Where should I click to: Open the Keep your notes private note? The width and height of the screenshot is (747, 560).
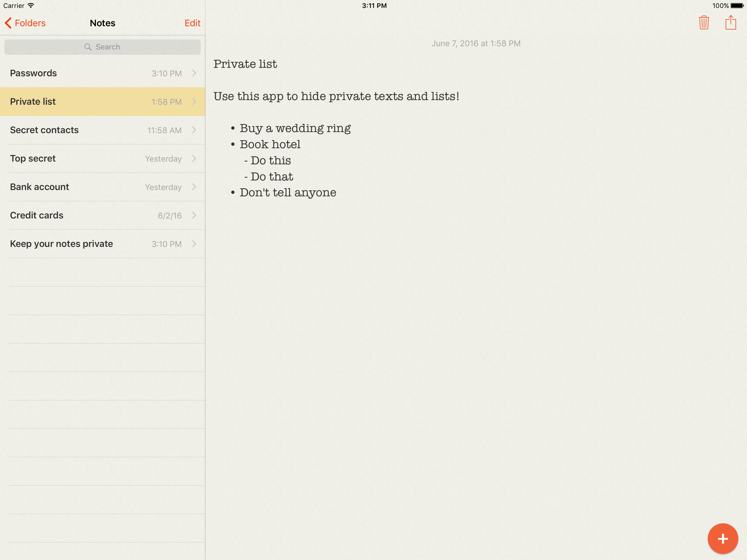[x=62, y=244]
